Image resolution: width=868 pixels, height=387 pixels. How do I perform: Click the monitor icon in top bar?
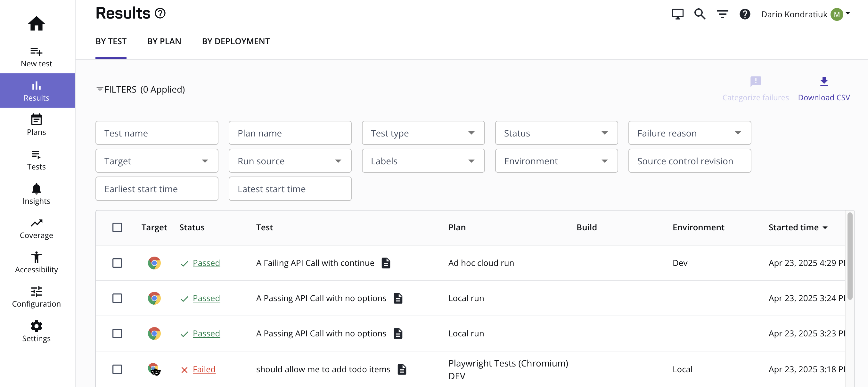(677, 14)
